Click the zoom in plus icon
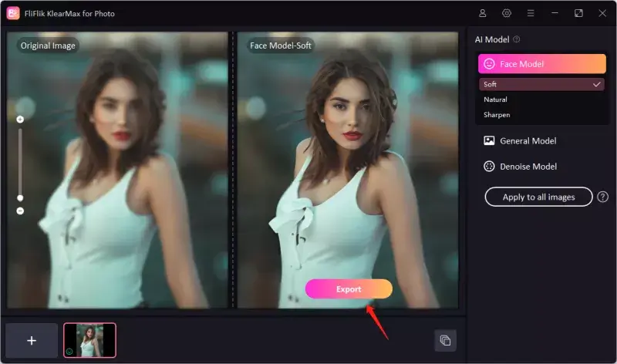 click(x=20, y=120)
